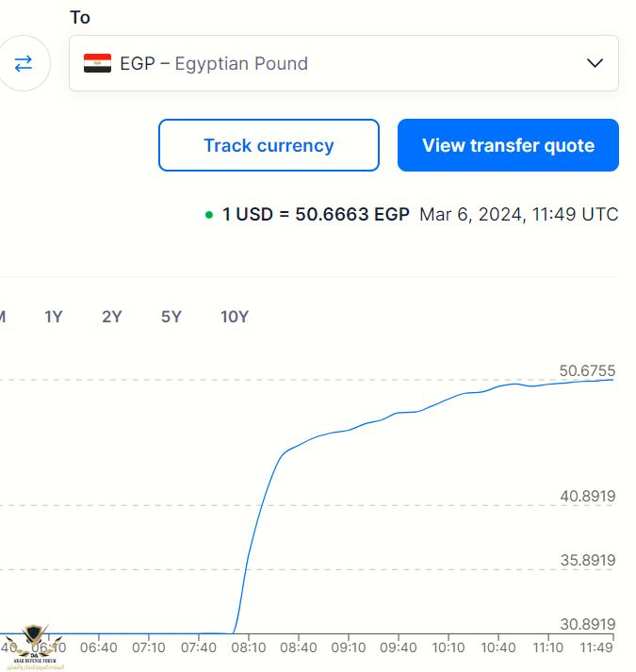Click the Mar 6, 2024 timestamp
The image size is (636, 672).
518,214
